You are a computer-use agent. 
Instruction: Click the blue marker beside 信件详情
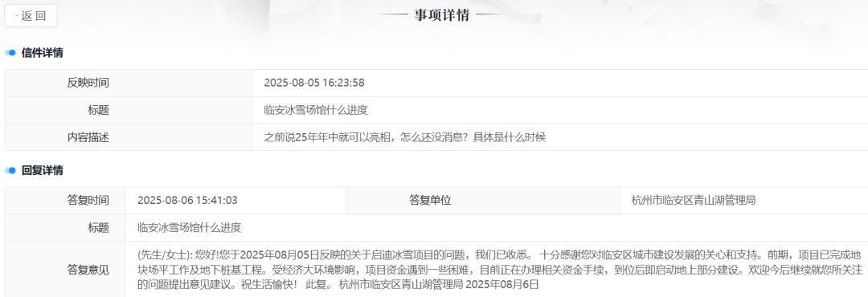(x=10, y=53)
